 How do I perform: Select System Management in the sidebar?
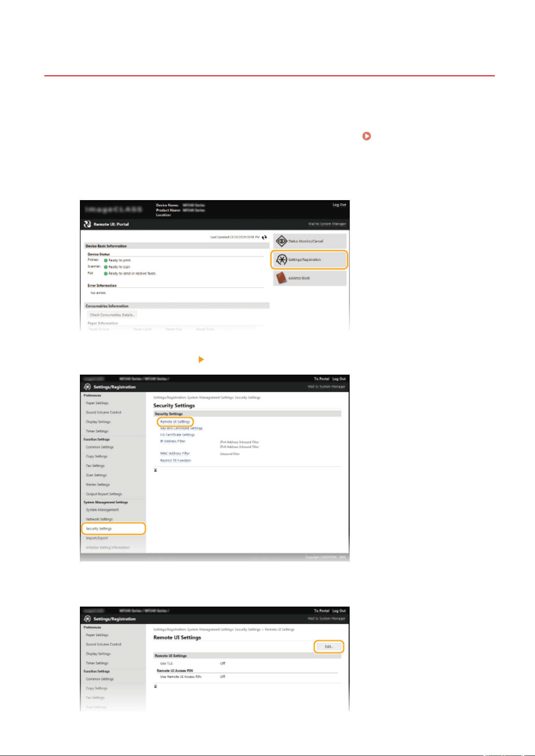(102, 510)
